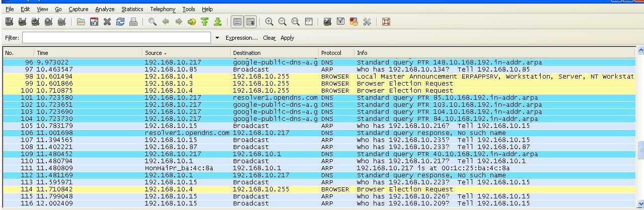
Task: Open the Help lifebuoy icon
Action: click(386, 22)
